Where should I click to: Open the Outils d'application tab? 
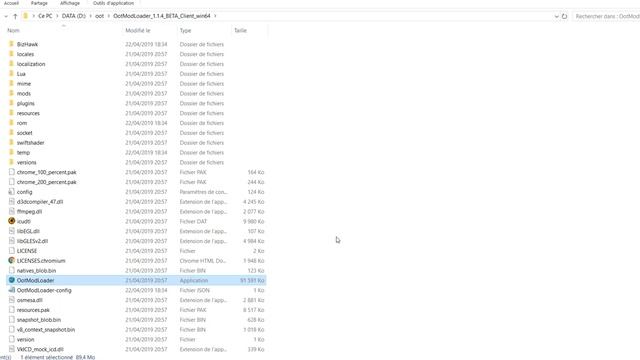point(113,3)
